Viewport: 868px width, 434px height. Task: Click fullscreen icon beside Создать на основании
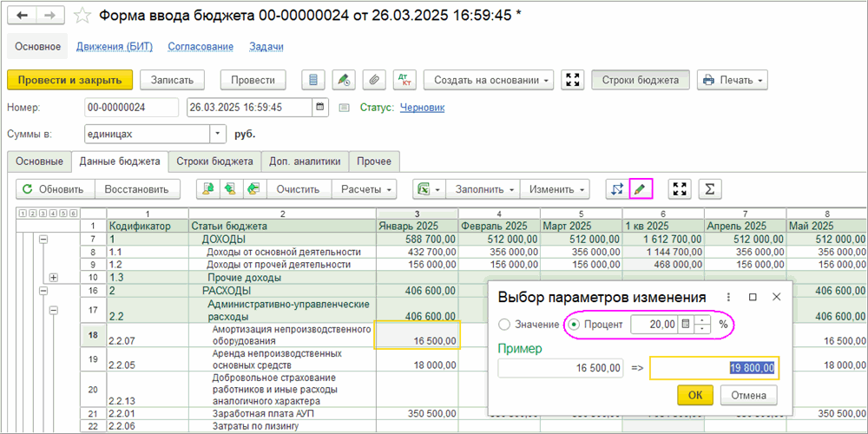(x=572, y=80)
